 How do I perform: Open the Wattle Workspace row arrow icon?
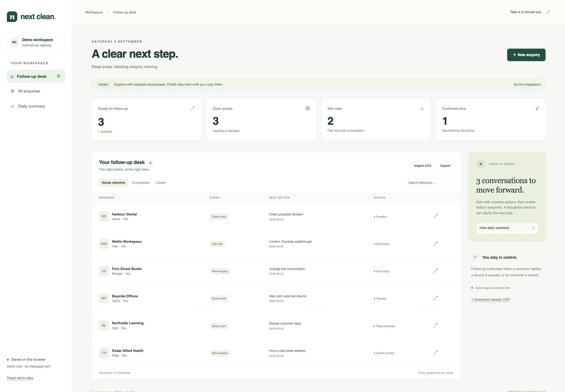coord(435,244)
